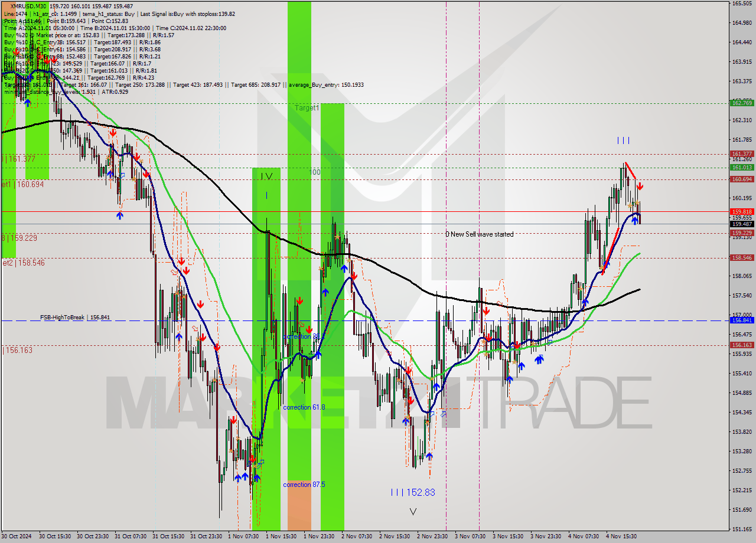This screenshot has height=543, width=756.
Task: Click the 163.375 price scale value
Action: (x=742, y=81)
